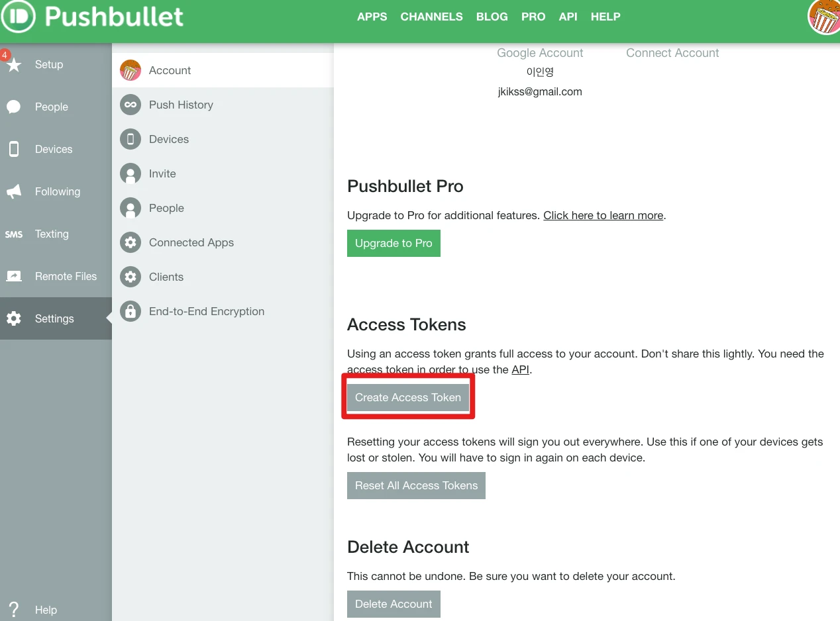
Task: Click the Access Tokens heading
Action: (x=407, y=324)
